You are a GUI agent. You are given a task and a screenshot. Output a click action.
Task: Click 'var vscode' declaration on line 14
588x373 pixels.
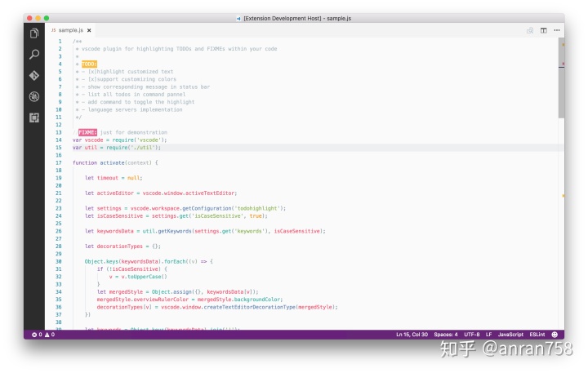coord(87,140)
